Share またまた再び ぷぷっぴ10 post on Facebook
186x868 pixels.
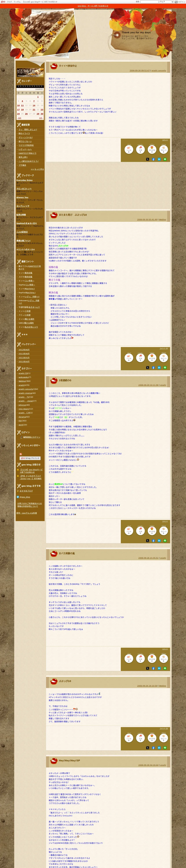153,368
